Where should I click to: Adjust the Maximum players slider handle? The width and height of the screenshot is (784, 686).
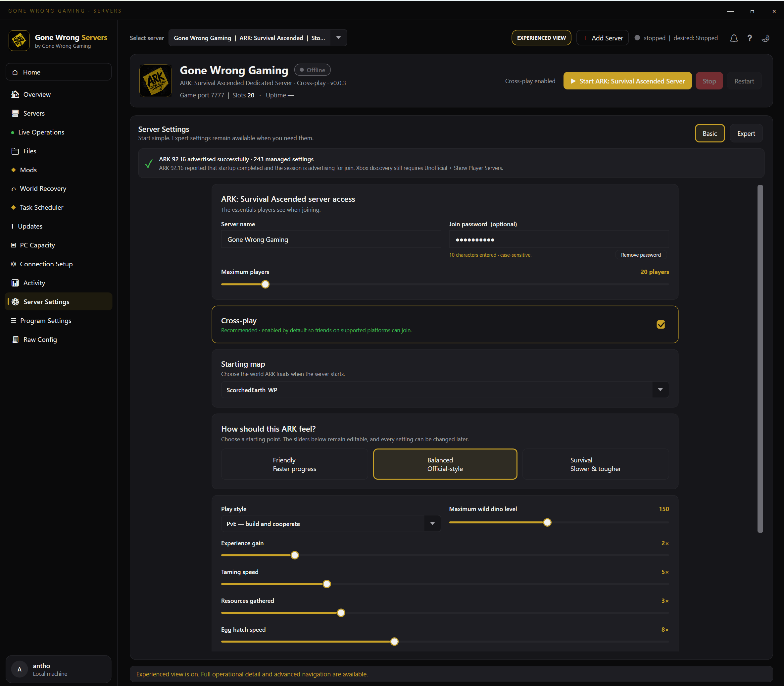point(265,285)
